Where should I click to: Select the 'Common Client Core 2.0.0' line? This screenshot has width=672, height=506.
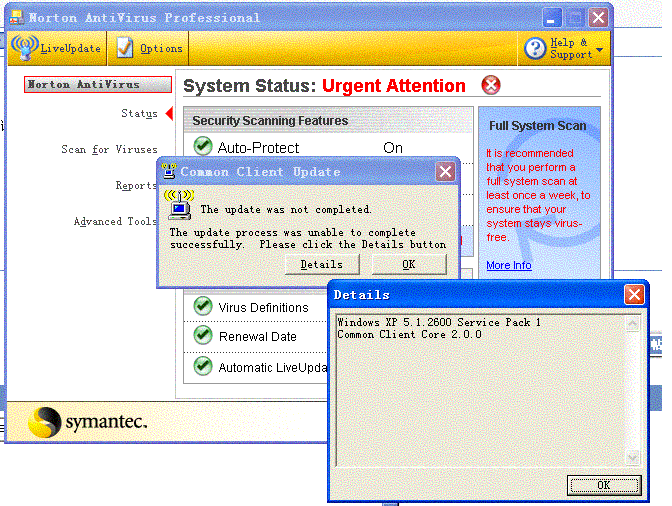[x=409, y=334]
